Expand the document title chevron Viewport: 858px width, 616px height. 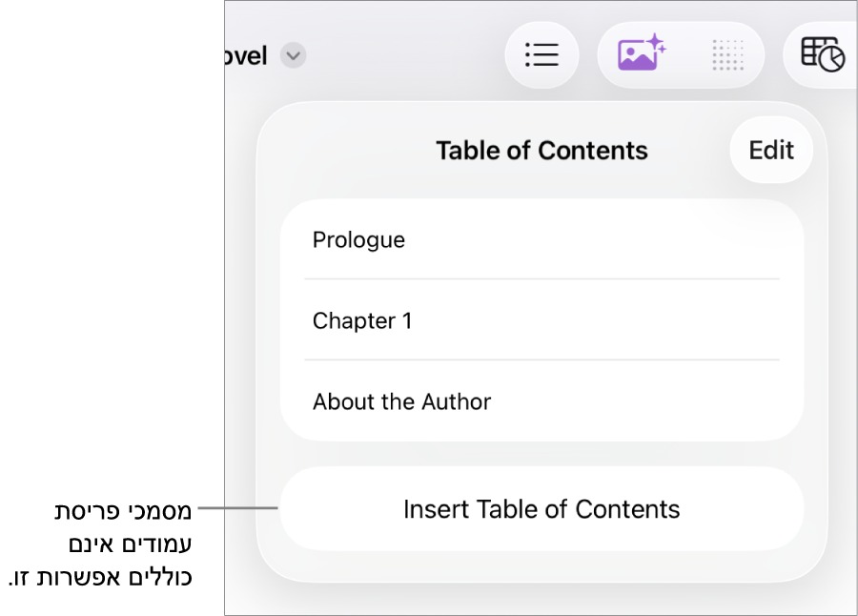(x=294, y=56)
